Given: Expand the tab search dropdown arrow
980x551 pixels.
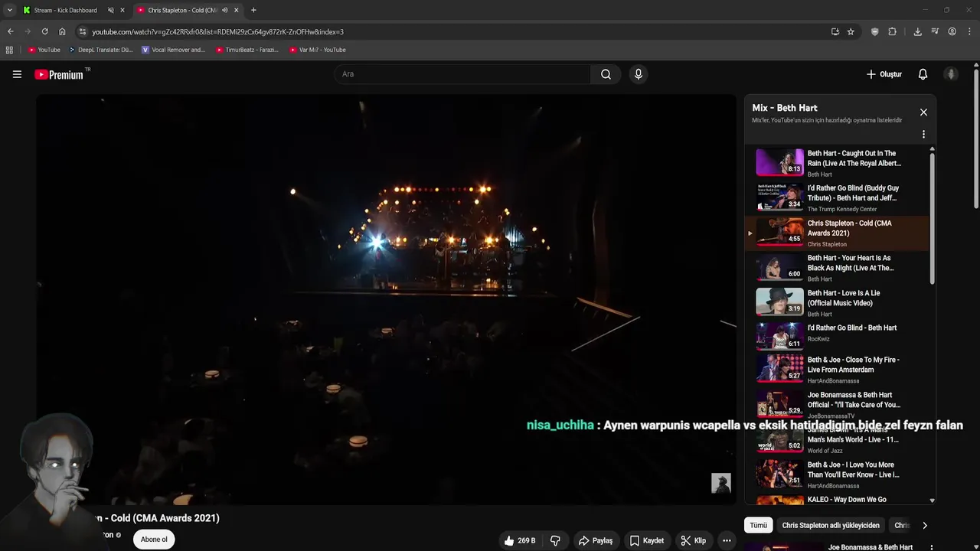Looking at the screenshot, I should click(9, 10).
